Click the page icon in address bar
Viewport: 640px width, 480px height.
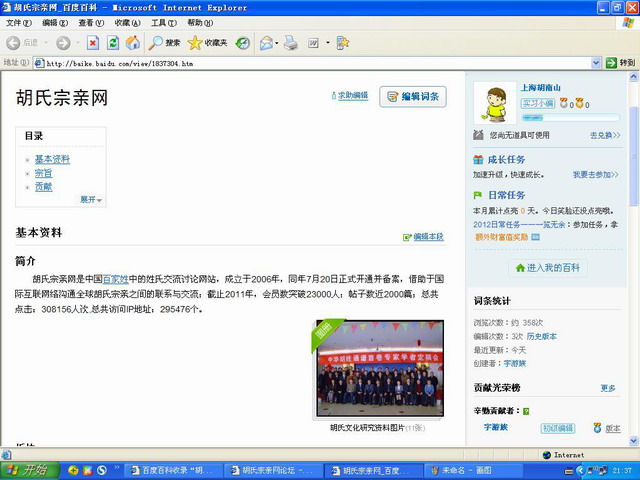pyautogui.click(x=39, y=63)
